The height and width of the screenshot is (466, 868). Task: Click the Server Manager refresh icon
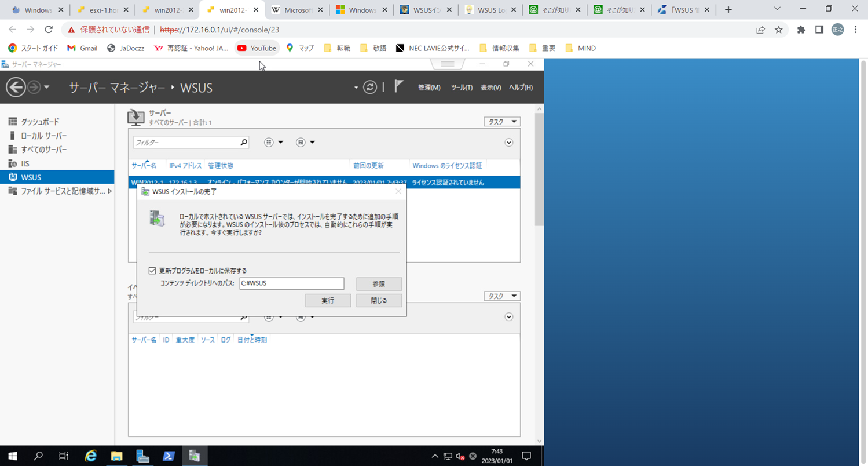tap(369, 88)
